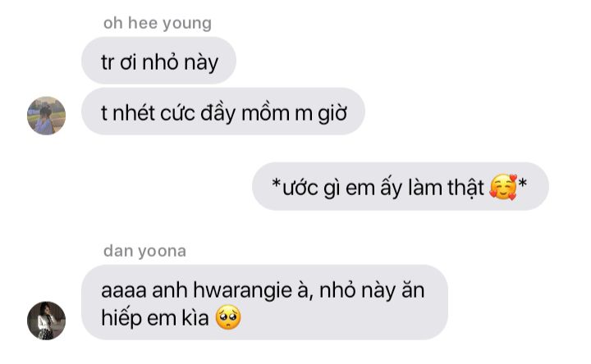
Task: Click the word 'mồm' in the second message
Action: (x=265, y=113)
